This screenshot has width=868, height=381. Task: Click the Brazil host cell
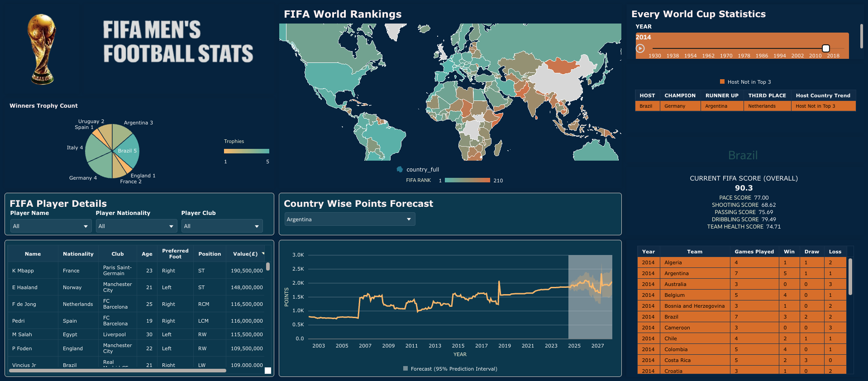(x=647, y=106)
